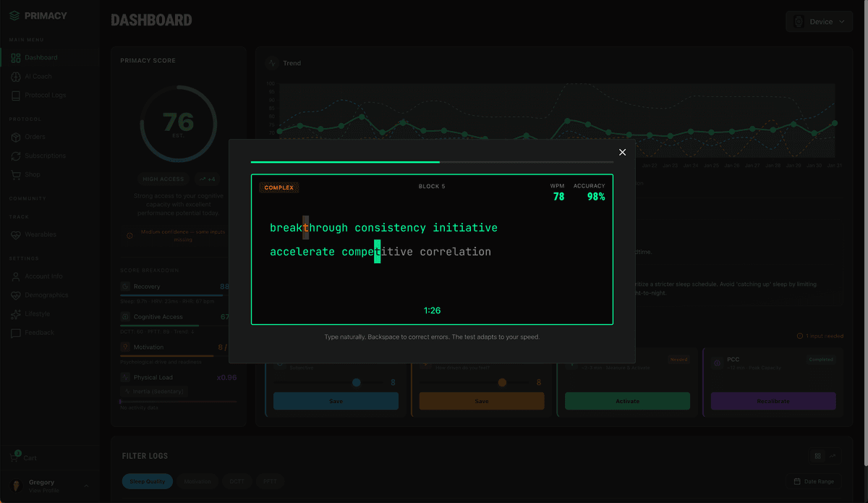Click the Physical Load breakdown icon
Image resolution: width=868 pixels, height=503 pixels.
pos(126,378)
